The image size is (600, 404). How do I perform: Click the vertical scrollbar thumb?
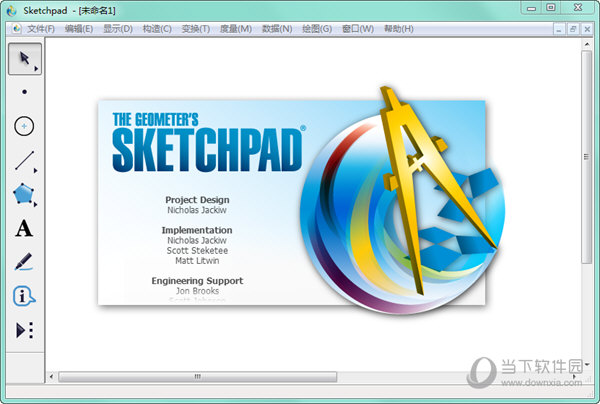point(586,157)
